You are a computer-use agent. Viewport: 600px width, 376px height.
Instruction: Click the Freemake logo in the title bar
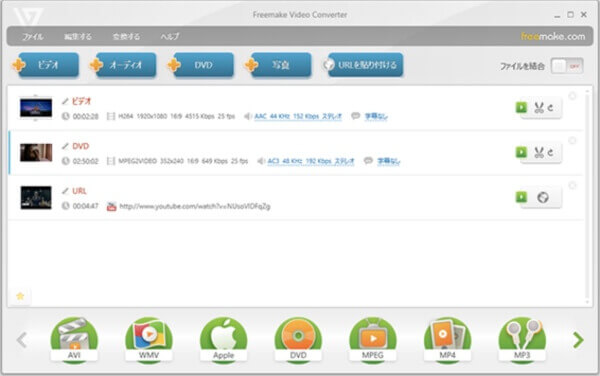point(28,16)
